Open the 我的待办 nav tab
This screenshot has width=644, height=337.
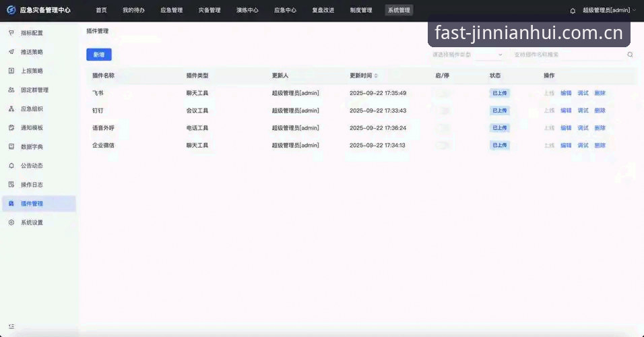pyautogui.click(x=133, y=10)
